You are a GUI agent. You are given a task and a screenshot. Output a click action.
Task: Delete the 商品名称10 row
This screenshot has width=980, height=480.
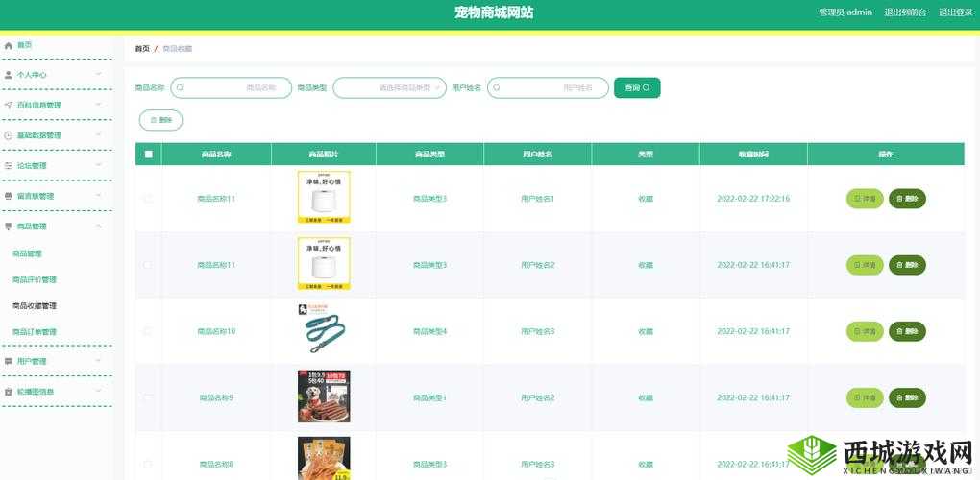[x=908, y=331]
